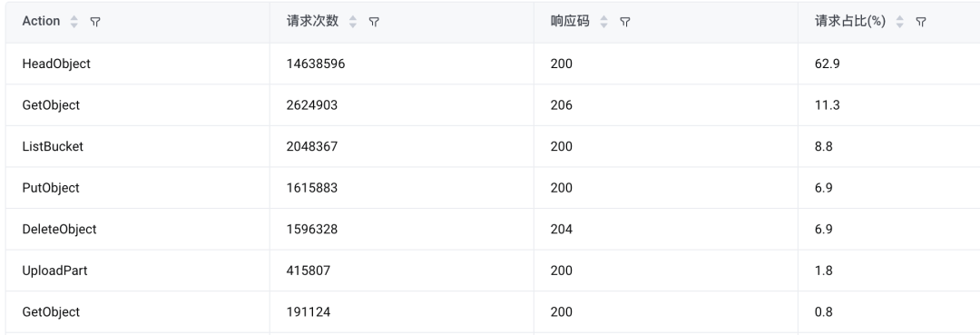Viewport: 980px width, 335px height.
Task: Open the filter icon for 请求次数 column
Action: click(x=374, y=22)
